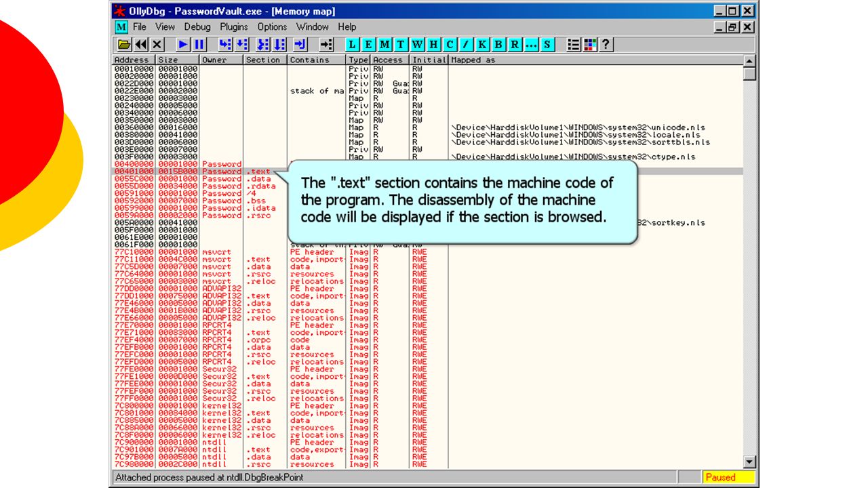Click the scrollbar up arrow
The image size is (868, 488).
(x=749, y=61)
